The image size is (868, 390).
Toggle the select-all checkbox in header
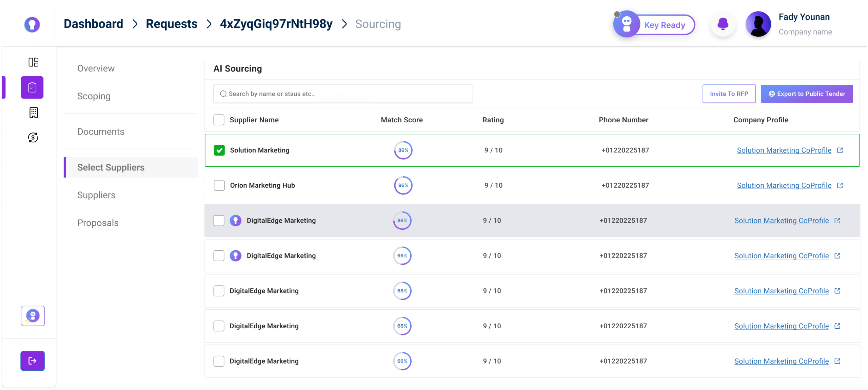[x=219, y=120]
